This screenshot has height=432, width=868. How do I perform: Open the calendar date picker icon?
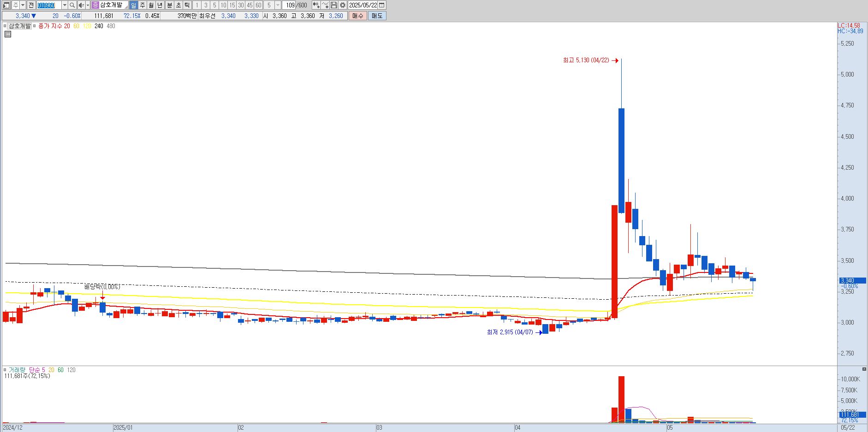382,5
